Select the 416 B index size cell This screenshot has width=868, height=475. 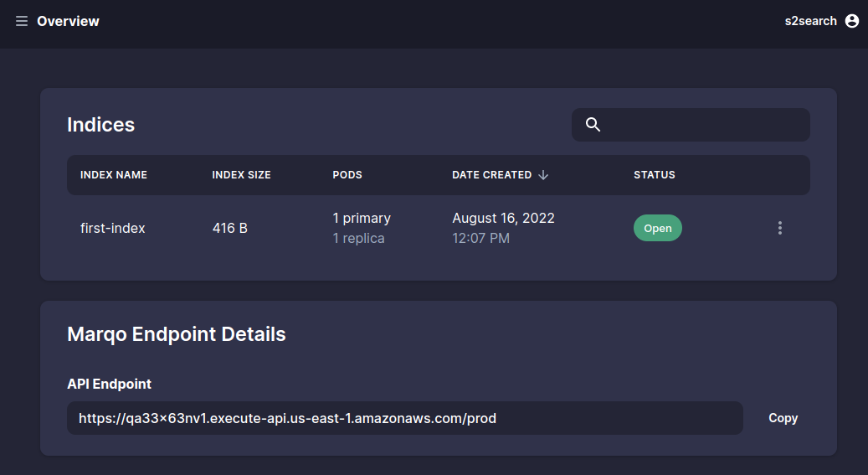[229, 229]
